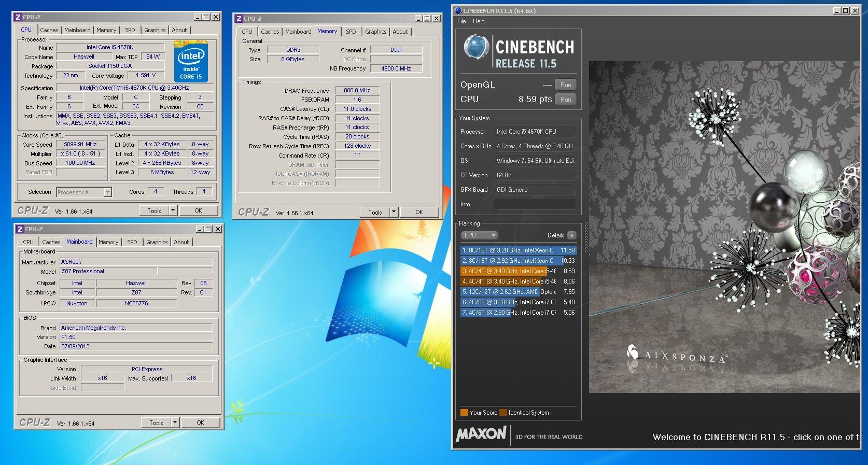Click the NB Frequency value 4900.0 MHz
The width and height of the screenshot is (868, 465).
tap(396, 68)
